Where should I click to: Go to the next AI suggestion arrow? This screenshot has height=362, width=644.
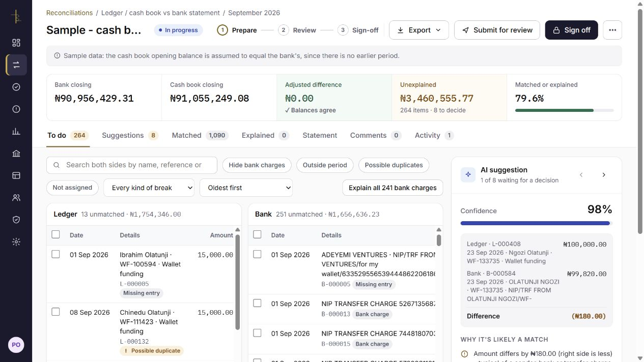[604, 175]
